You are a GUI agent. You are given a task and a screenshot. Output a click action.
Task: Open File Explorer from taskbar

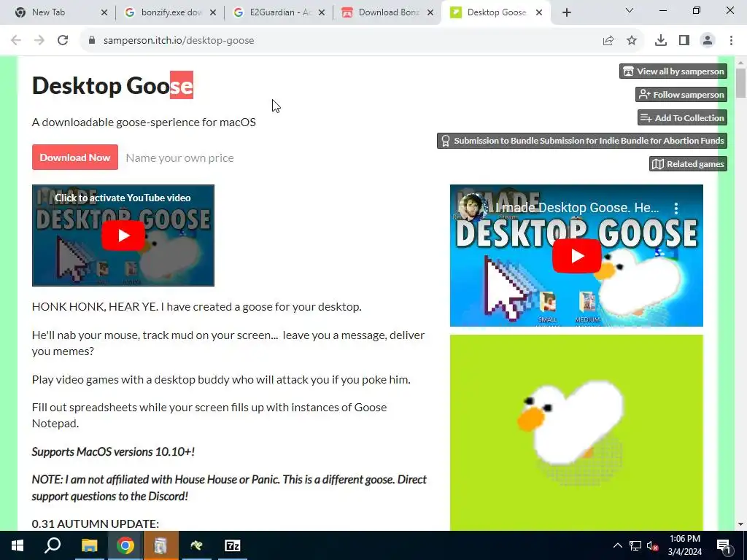coord(89,545)
